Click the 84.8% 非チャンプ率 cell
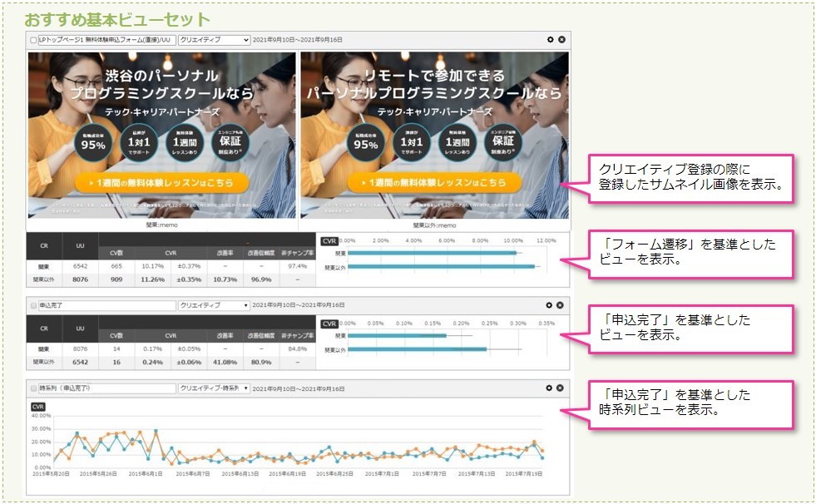 297,349
